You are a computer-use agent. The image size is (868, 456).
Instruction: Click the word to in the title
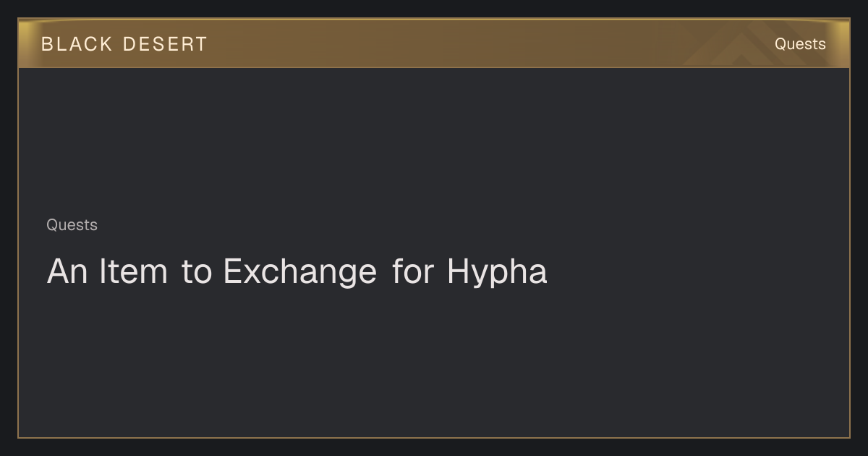(196, 272)
